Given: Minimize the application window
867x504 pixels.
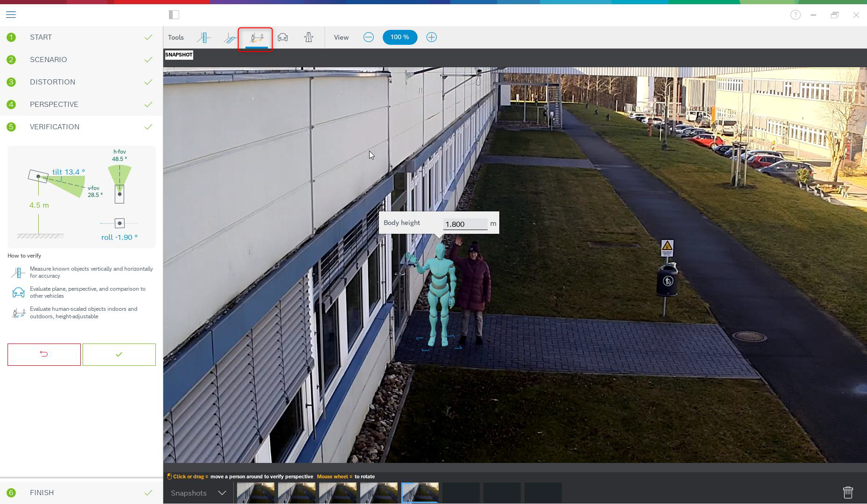Looking at the screenshot, I should 813,15.
